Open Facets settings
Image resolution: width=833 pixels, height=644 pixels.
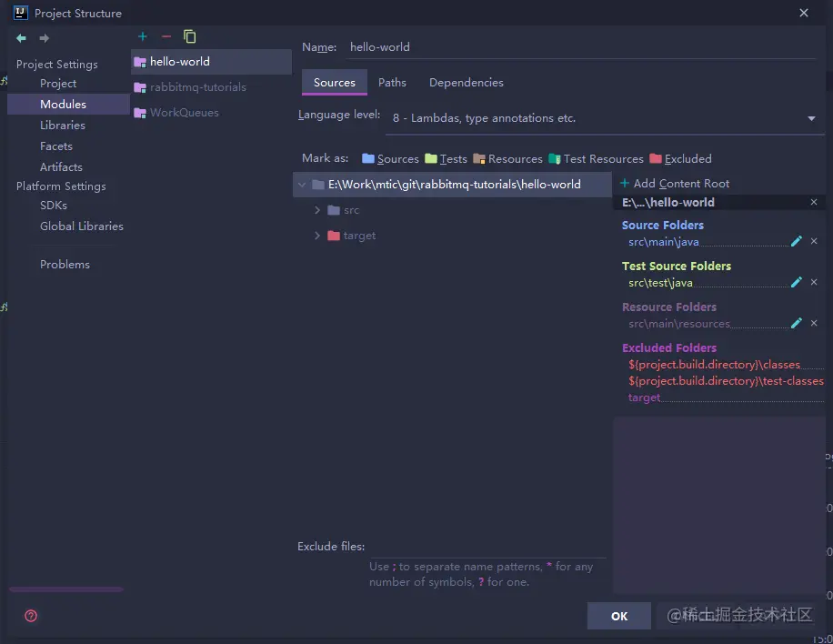click(x=55, y=146)
